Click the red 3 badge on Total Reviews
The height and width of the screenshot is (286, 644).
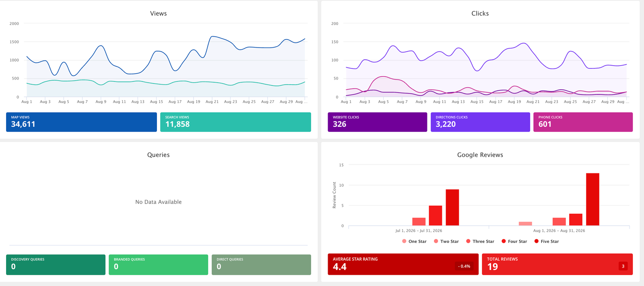(x=623, y=266)
